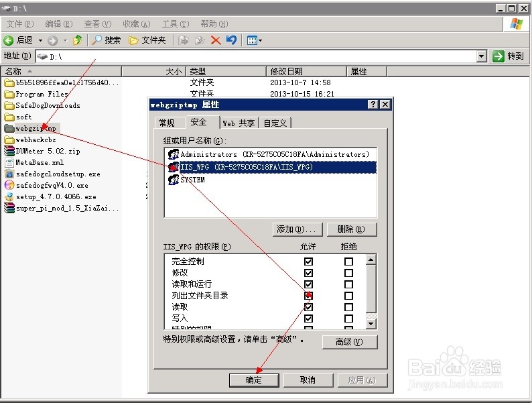Select the Administrators group entry
The width and height of the screenshot is (532, 403).
tap(271, 154)
